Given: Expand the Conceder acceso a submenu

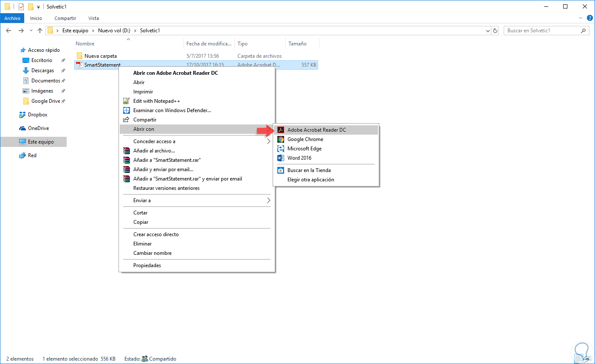Looking at the screenshot, I should click(x=197, y=141).
